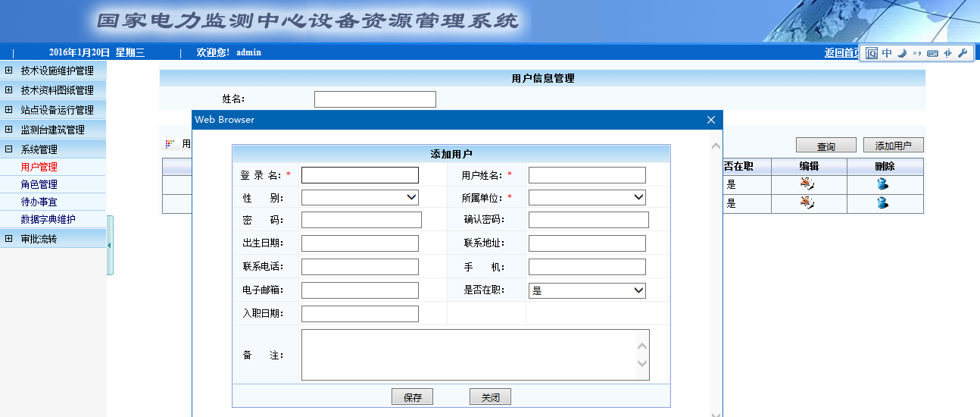Image resolution: width=980 pixels, height=417 pixels.
Task: Toggle the punctuation mode icon on IME toolbar
Action: pyautogui.click(x=917, y=53)
